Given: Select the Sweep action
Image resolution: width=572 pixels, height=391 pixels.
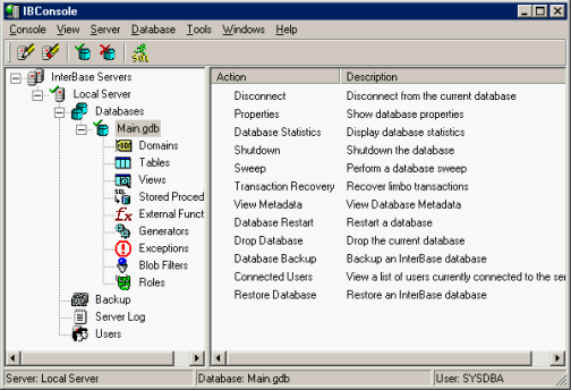Looking at the screenshot, I should pyautogui.click(x=250, y=169).
